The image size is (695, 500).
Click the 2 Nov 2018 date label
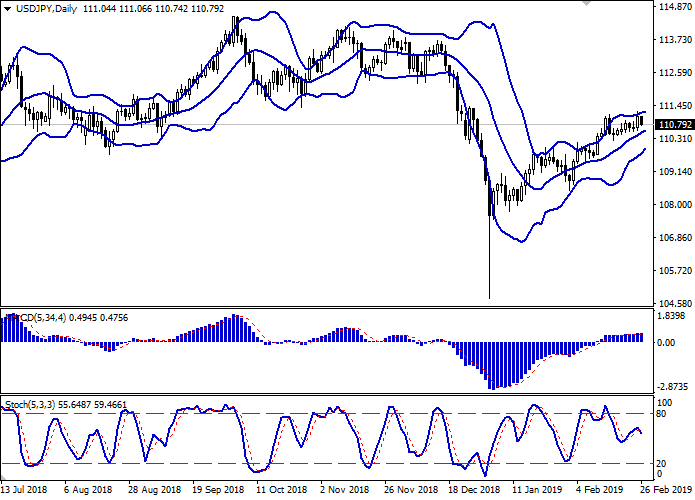tap(343, 492)
